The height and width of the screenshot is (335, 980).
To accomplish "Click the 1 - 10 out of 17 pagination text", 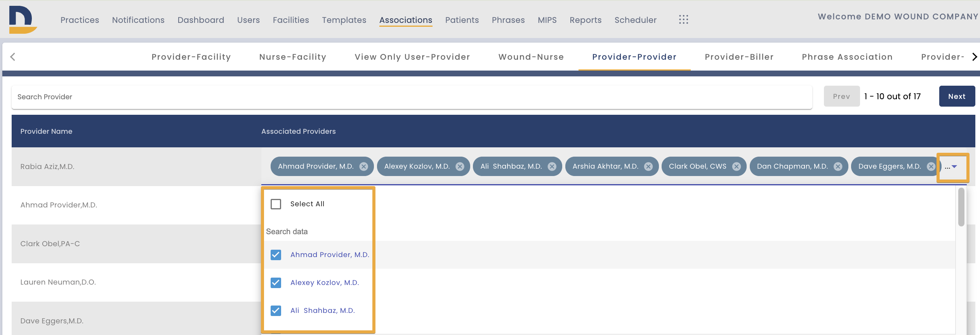I will tap(892, 97).
